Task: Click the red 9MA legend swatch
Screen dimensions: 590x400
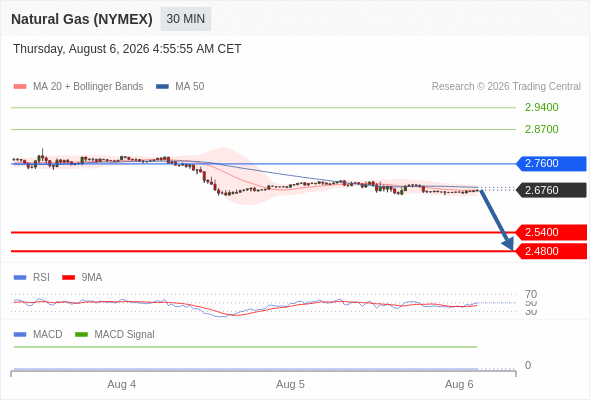Action: (x=68, y=278)
